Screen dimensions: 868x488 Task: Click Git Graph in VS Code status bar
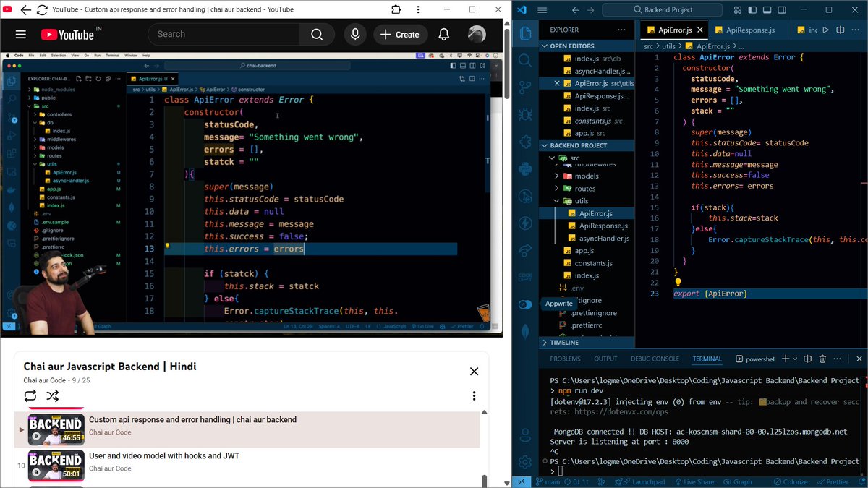[x=738, y=481]
